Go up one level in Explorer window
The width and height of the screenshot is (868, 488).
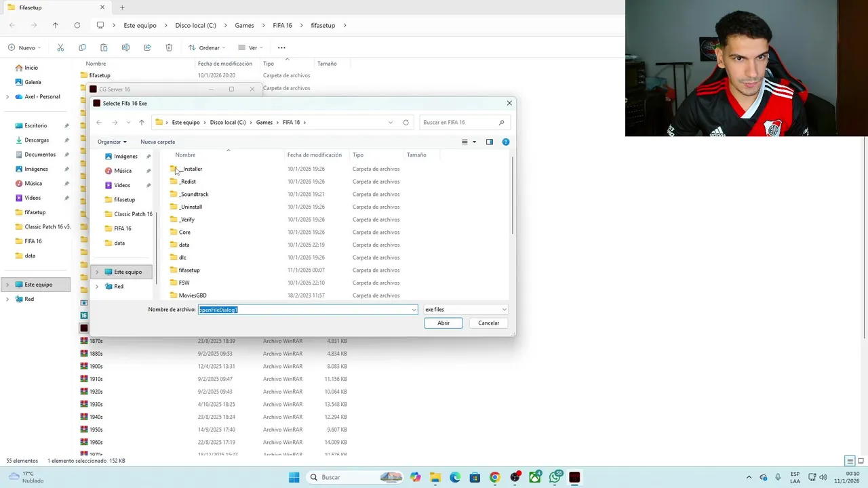pyautogui.click(x=55, y=25)
